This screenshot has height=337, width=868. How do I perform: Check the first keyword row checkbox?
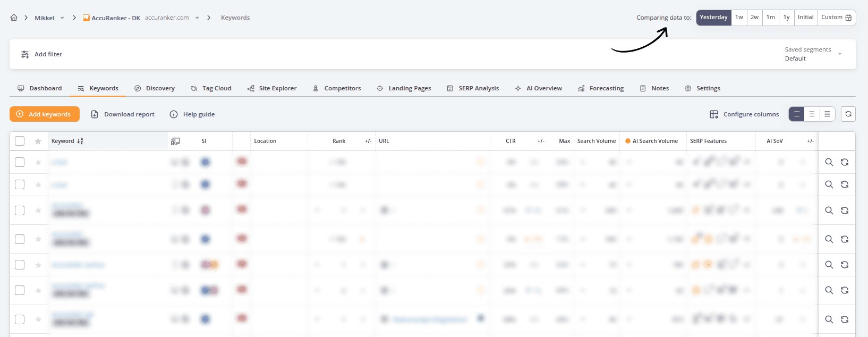(x=20, y=162)
